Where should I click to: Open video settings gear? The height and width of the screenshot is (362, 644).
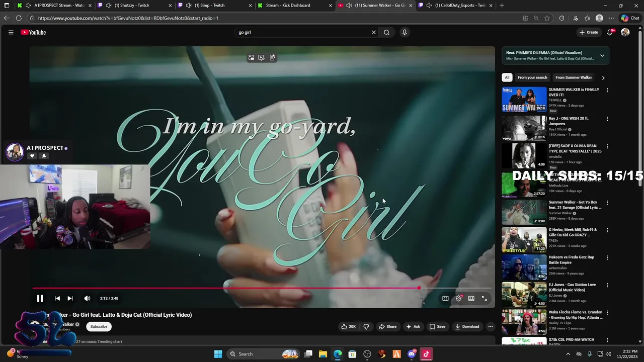coord(458,298)
